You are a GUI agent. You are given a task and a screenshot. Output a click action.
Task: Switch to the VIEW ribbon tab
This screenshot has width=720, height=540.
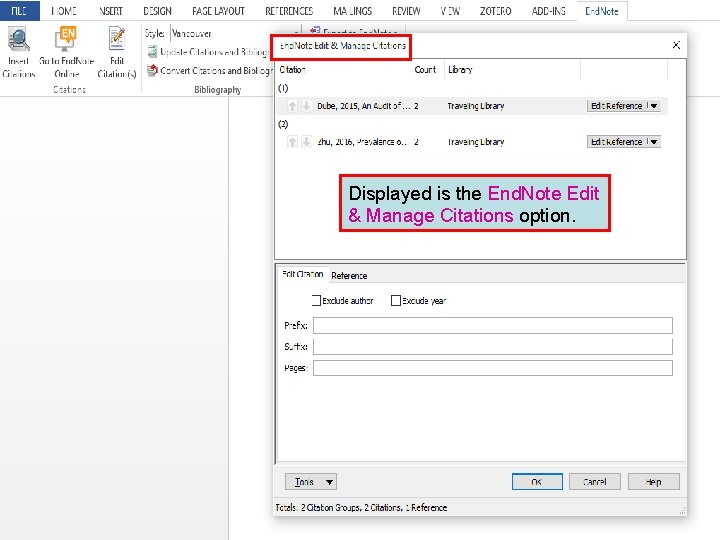[x=450, y=11]
